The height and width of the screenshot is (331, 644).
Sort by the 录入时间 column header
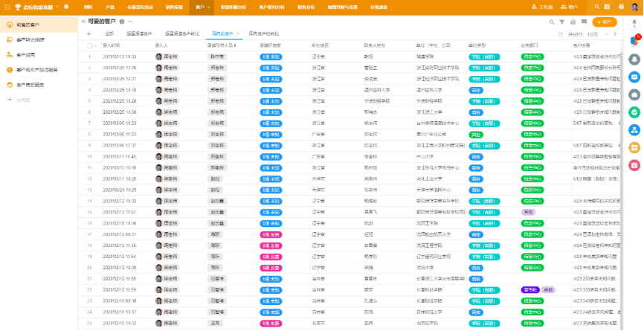click(x=112, y=45)
